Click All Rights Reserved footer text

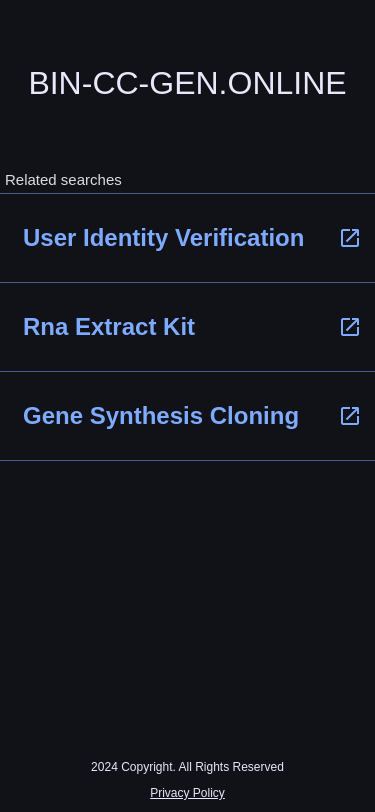pos(231,767)
